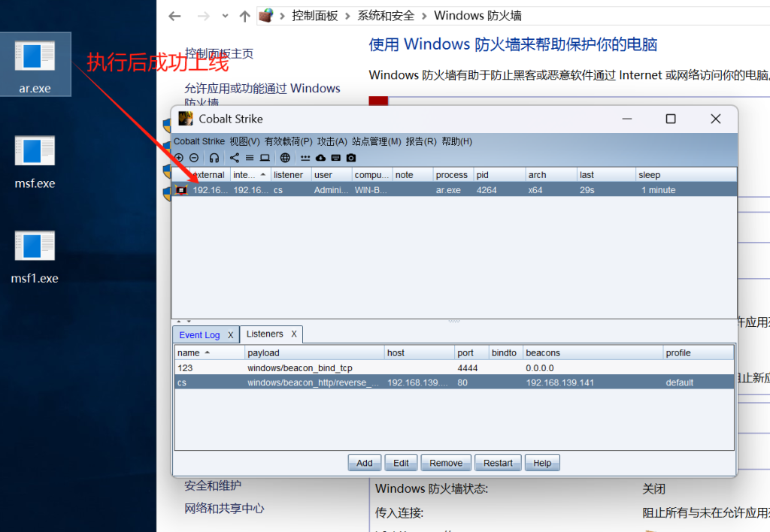Select the windows/beacon_bind_tcp listener row
Viewport: 770px width, 532px height.
click(x=454, y=368)
